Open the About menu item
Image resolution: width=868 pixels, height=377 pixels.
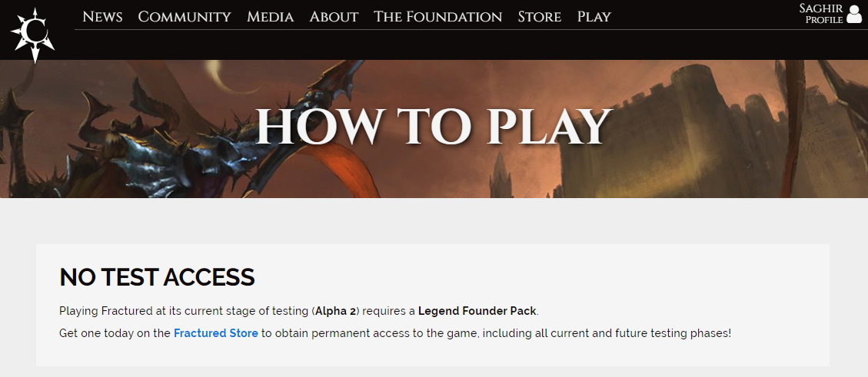click(x=334, y=17)
